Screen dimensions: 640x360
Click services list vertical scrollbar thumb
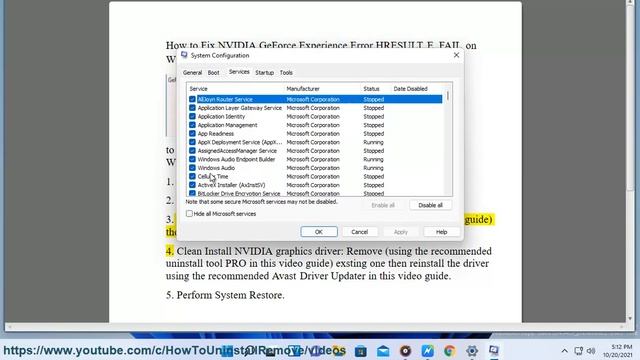pos(448,96)
